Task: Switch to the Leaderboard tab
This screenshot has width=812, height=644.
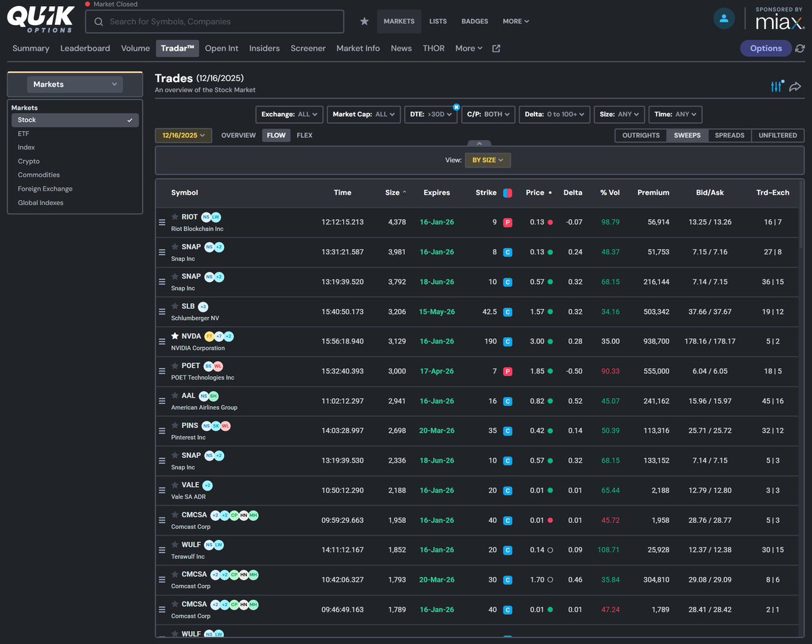Action: 85,48
